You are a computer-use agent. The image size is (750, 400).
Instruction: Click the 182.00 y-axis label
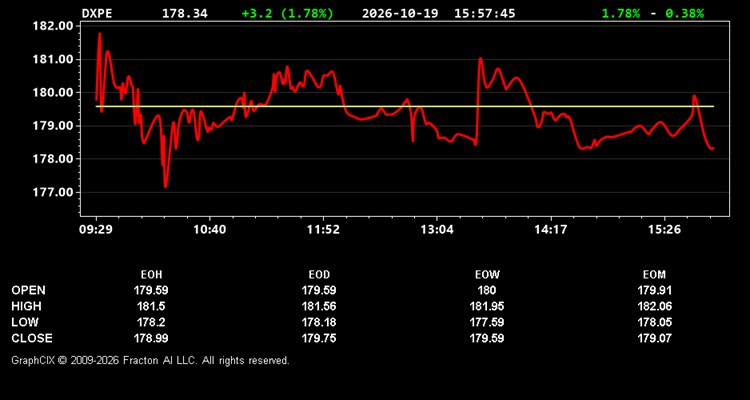[x=53, y=26]
